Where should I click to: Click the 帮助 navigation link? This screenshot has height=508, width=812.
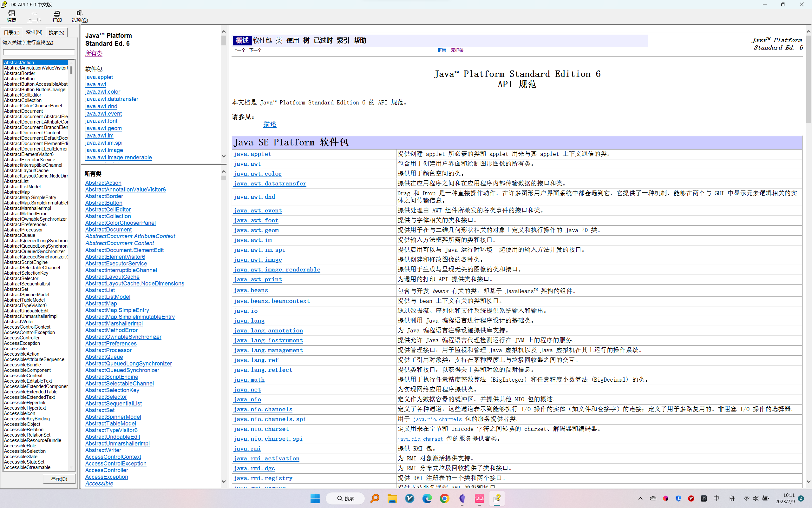pos(360,40)
